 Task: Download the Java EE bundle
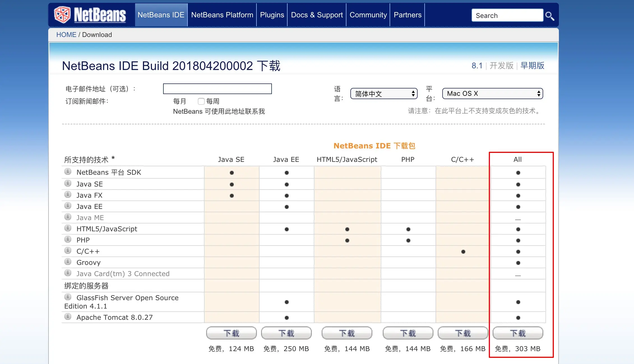tap(286, 333)
